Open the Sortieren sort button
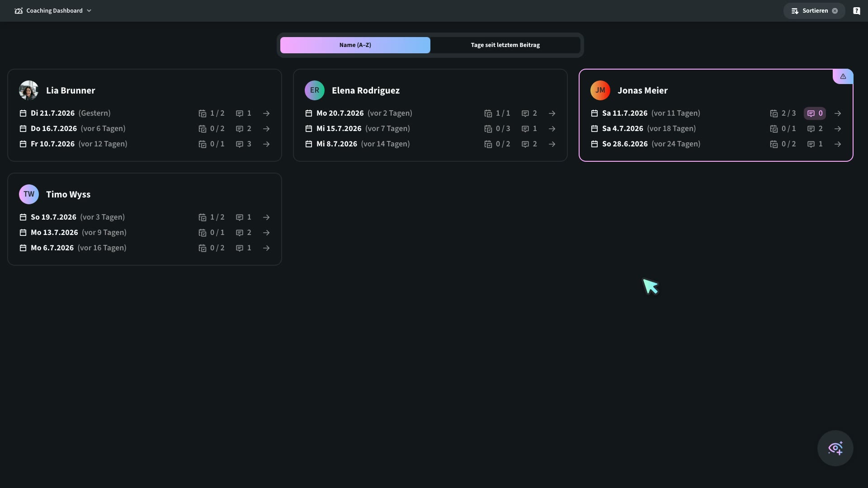 point(814,11)
